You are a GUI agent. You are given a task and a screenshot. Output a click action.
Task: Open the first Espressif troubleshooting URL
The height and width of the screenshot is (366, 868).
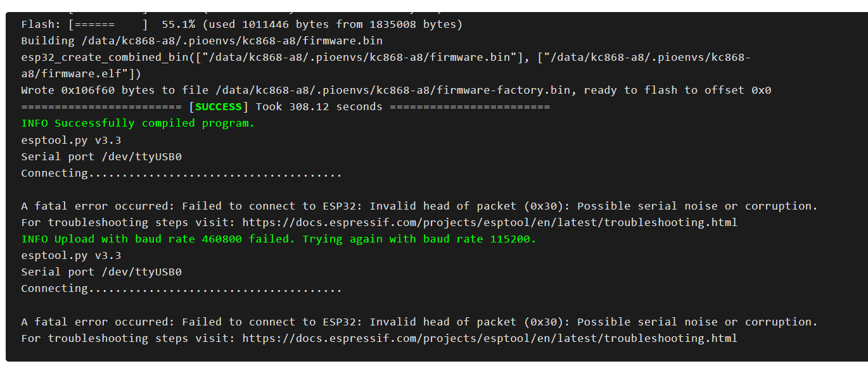click(x=489, y=223)
